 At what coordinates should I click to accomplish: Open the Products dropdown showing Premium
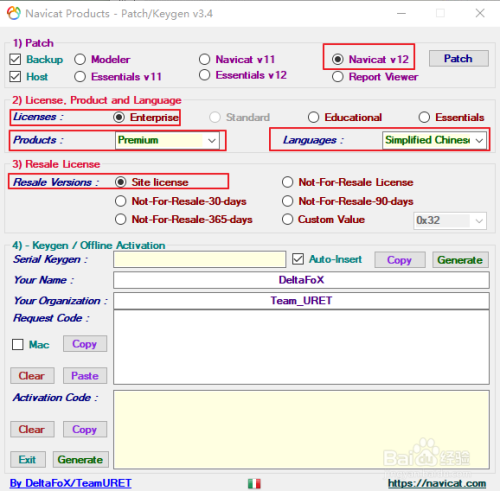[168, 140]
